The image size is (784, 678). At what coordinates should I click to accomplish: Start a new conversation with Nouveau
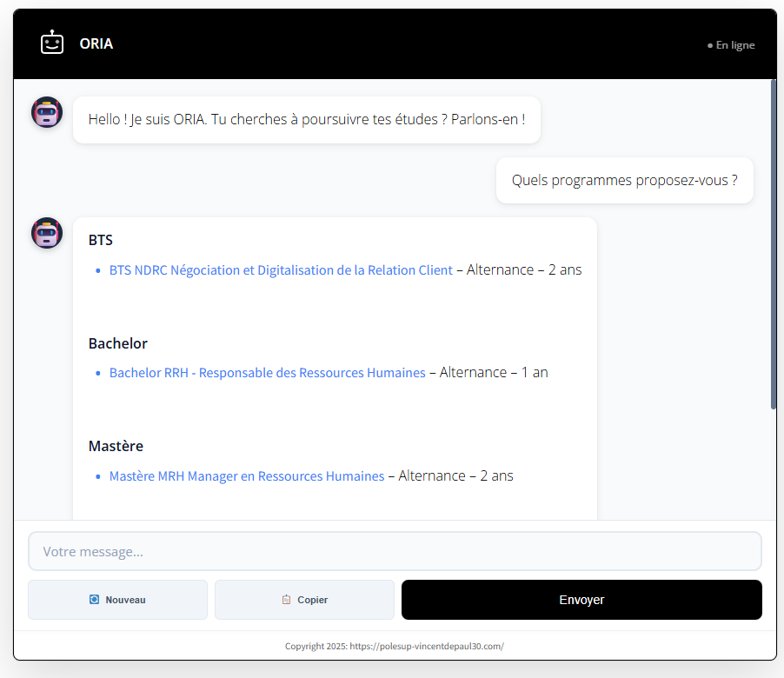tap(117, 600)
